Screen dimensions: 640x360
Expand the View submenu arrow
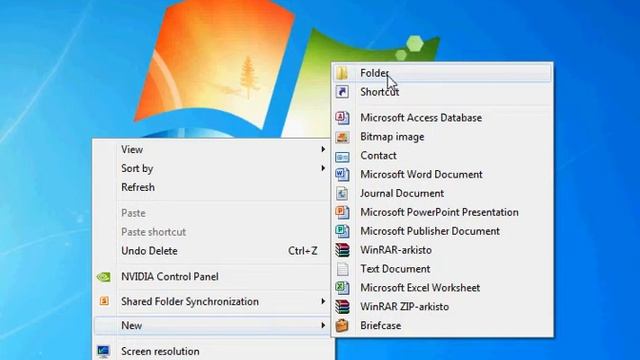click(323, 149)
